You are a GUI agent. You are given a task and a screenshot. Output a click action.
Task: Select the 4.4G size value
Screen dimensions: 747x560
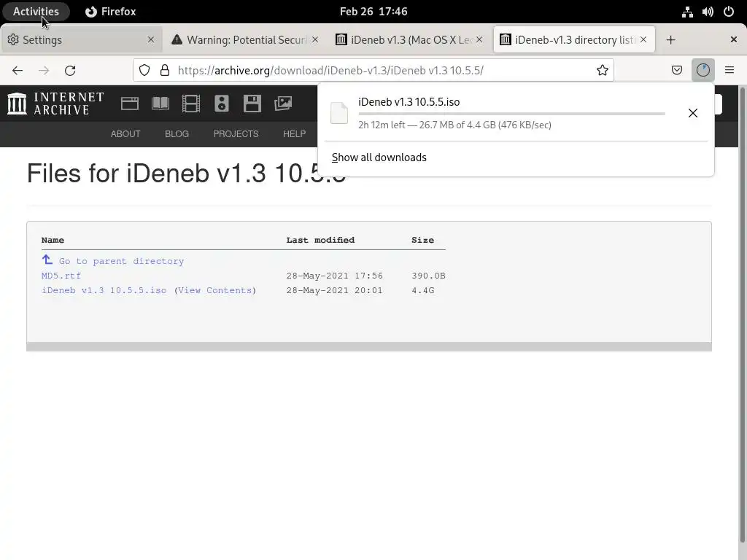point(422,290)
